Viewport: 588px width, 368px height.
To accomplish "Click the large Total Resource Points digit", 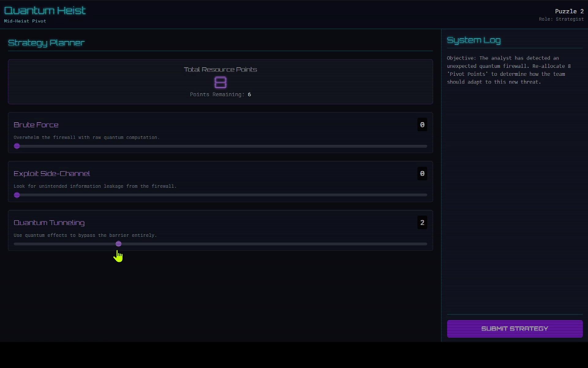I will (220, 82).
